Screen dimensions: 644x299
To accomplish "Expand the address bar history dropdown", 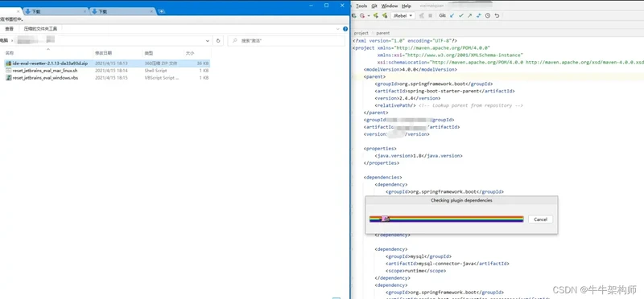I will [208, 41].
